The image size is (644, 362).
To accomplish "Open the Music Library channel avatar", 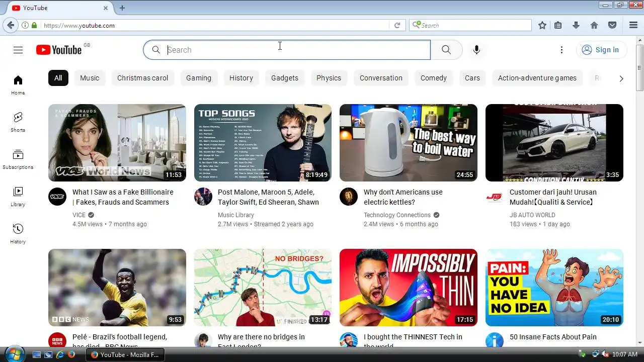I will click(203, 197).
